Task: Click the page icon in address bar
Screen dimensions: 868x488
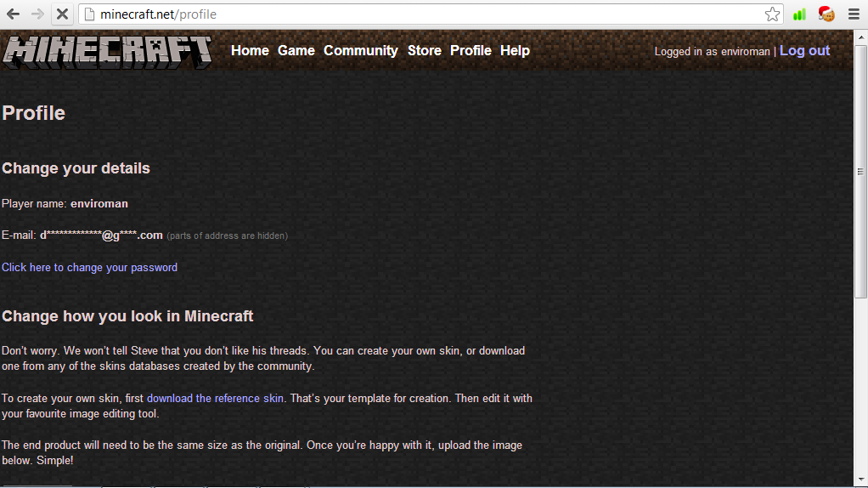Action: pos(89,14)
